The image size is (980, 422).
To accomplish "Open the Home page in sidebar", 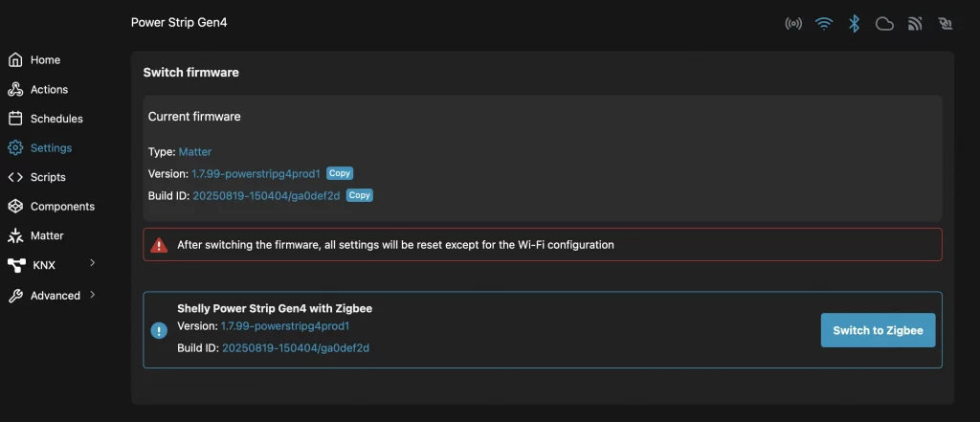I will coord(45,60).
